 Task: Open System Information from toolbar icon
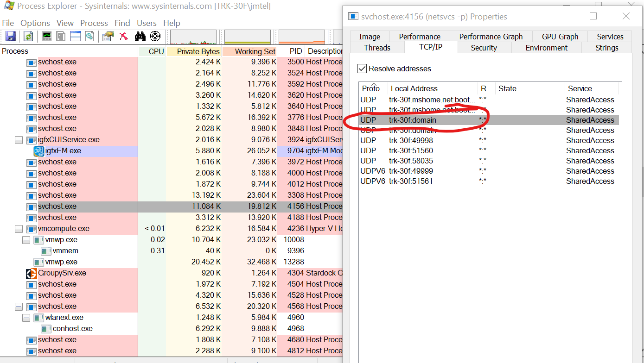46,36
